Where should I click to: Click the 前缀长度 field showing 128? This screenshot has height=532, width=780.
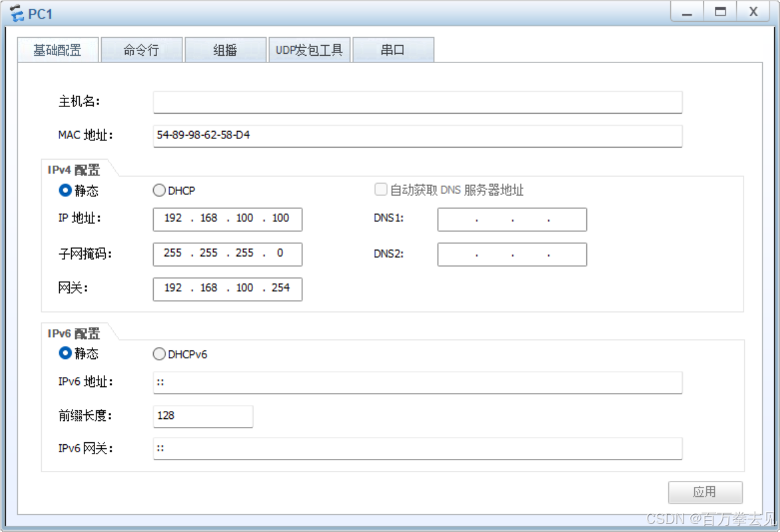click(203, 416)
